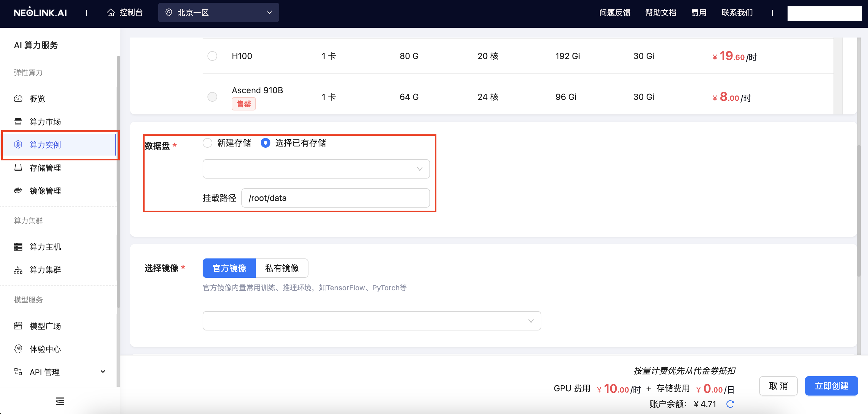Screen dimensions: 868x414
Task: Click the 192 Gi memory cell for H100
Action: click(567, 56)
